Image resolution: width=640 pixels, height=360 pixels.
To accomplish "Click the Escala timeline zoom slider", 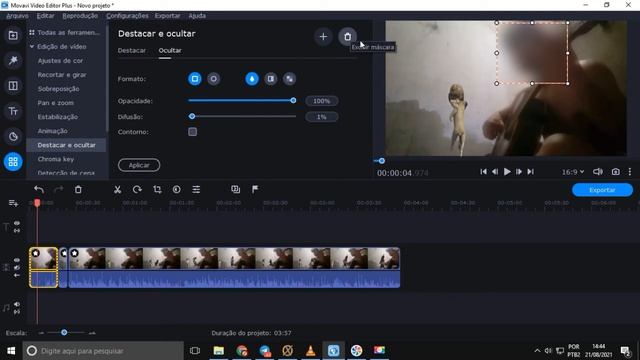I will click(x=64, y=333).
